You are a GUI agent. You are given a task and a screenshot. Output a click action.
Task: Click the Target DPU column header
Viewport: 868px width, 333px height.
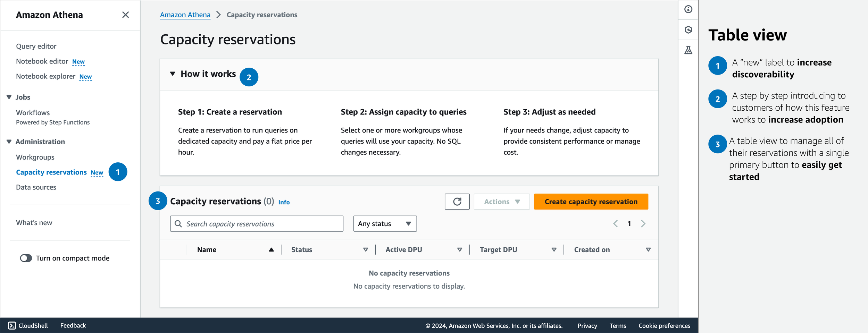click(498, 250)
